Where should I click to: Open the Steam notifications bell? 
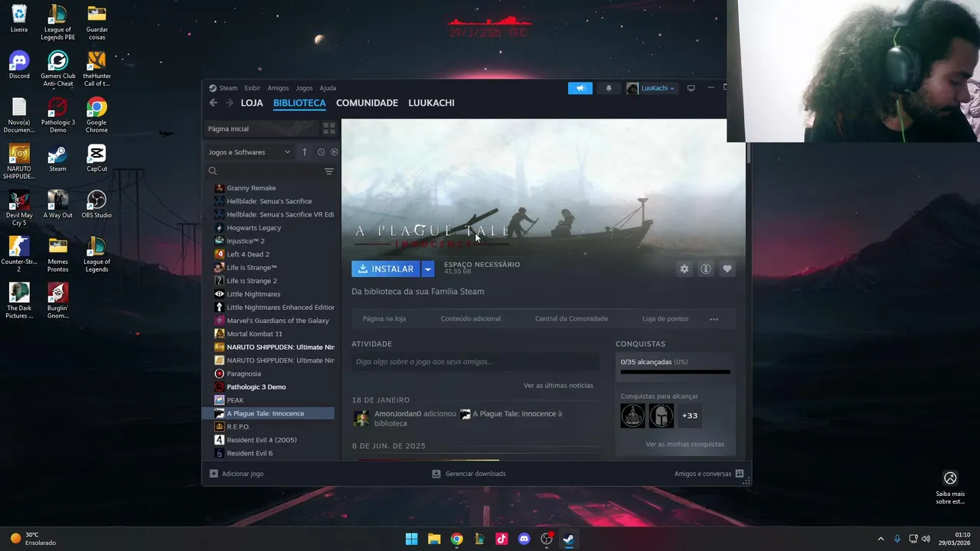[x=609, y=88]
